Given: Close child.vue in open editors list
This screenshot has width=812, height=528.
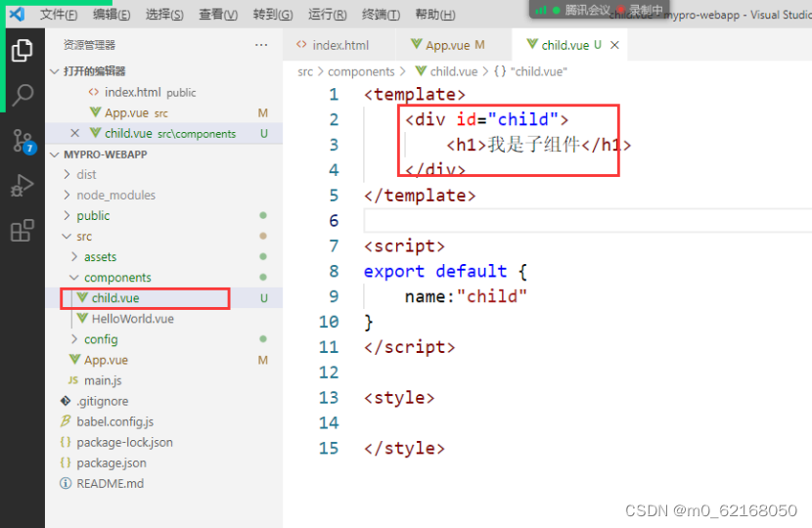Looking at the screenshot, I should [x=75, y=133].
